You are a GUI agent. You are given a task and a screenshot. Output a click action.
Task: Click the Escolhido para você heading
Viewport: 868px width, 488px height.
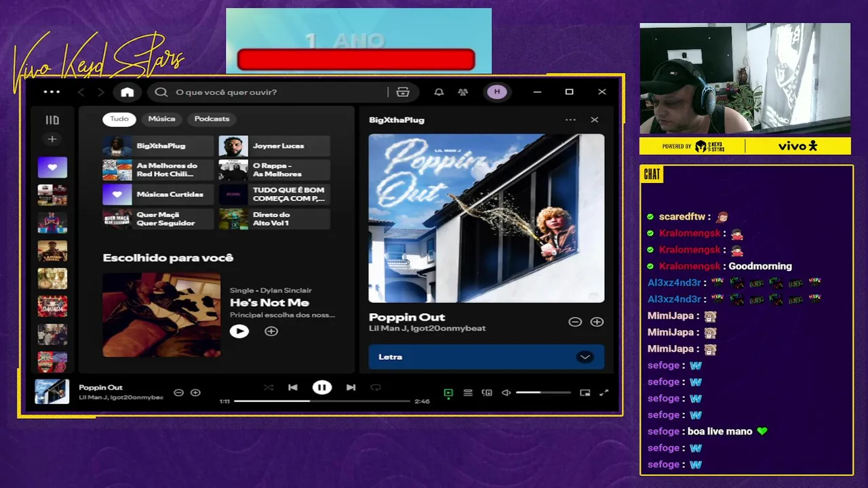[168, 258]
